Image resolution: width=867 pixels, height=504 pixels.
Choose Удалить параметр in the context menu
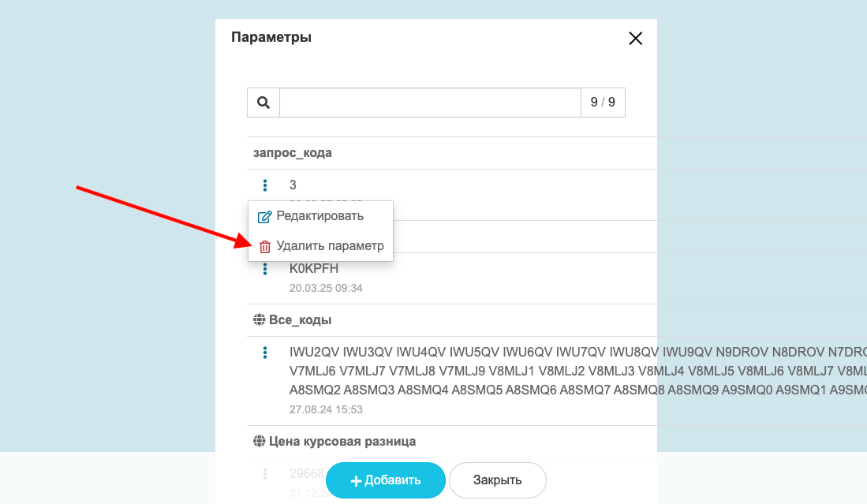point(321,246)
